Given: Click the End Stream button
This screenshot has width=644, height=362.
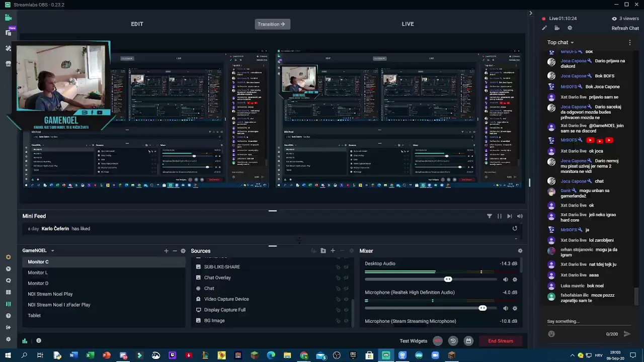Looking at the screenshot, I should tap(500, 341).
